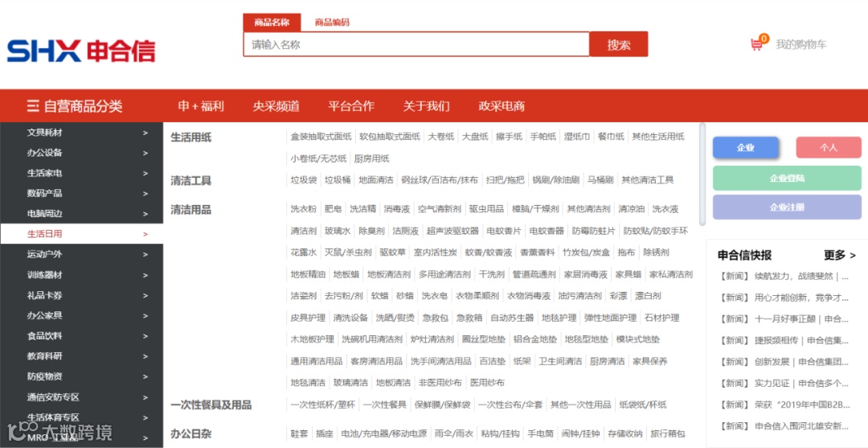Open the 清洁用品 category heading
The image size is (868, 448).
191,210
